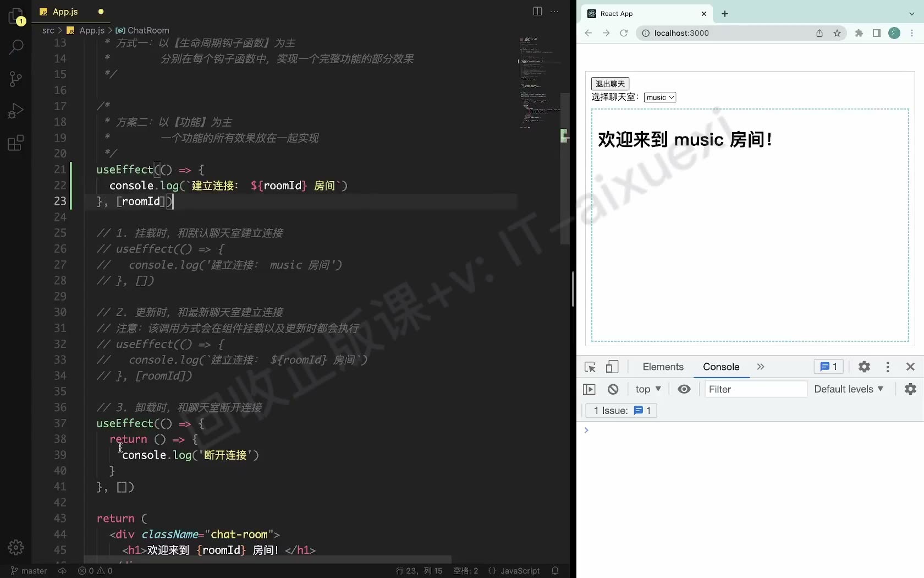Open DevTools customize three-dot menu
Screen dimensions: 924x578
888,367
